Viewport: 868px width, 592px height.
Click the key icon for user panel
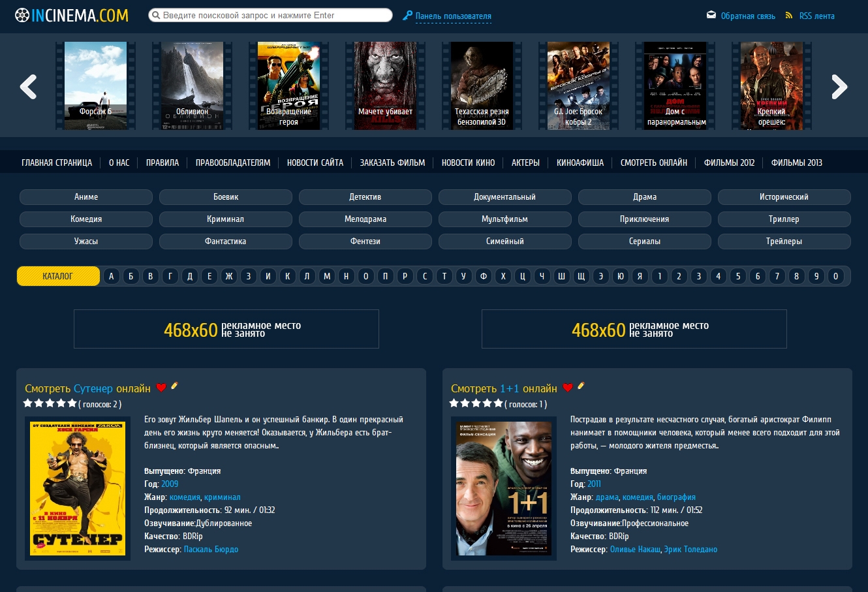[x=407, y=15]
